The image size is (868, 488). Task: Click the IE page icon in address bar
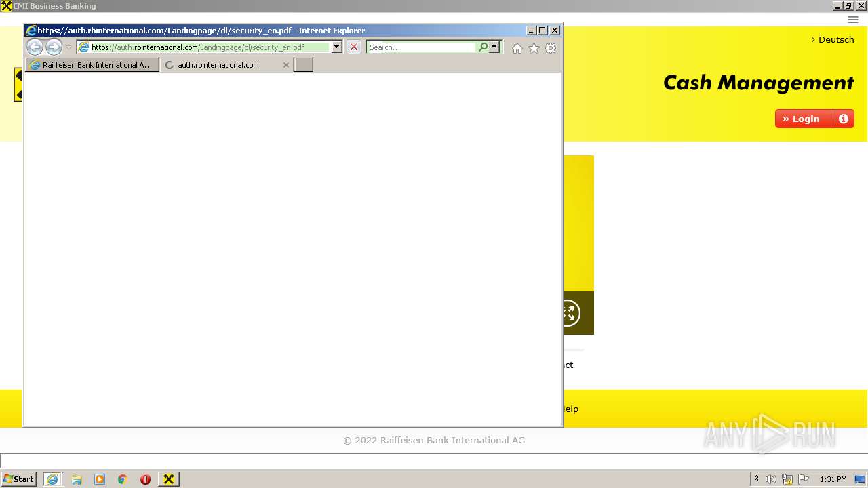click(84, 47)
